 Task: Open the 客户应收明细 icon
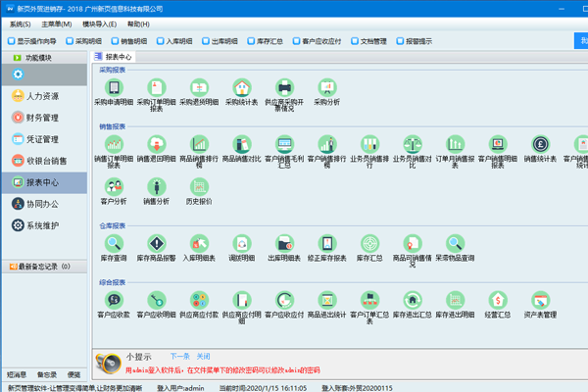pos(157,301)
